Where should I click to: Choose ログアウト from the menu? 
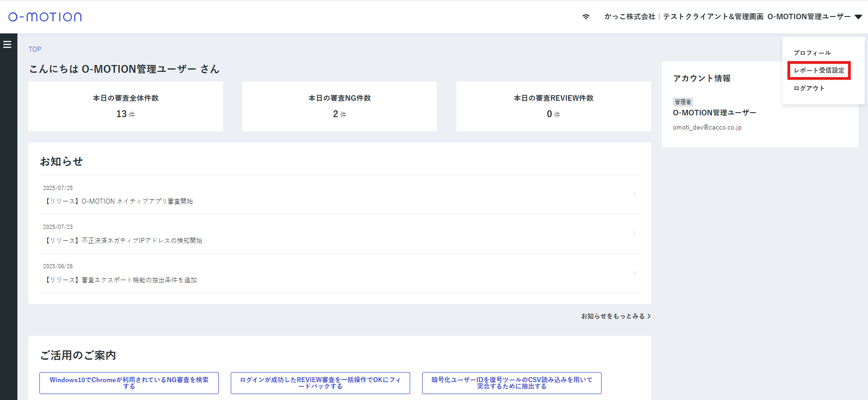point(809,88)
